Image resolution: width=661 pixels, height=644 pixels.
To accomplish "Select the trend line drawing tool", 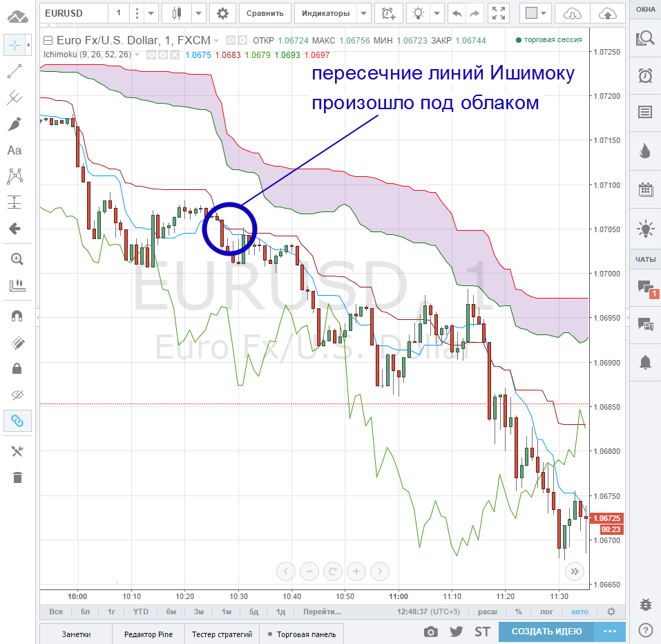I will click(x=15, y=71).
